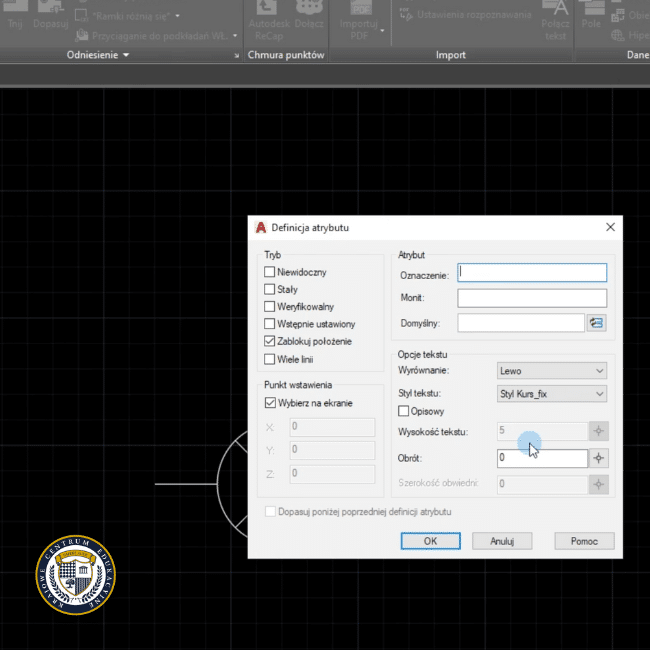This screenshot has height=650, width=650.
Task: Open help with the Pomoc button
Action: pos(585,541)
